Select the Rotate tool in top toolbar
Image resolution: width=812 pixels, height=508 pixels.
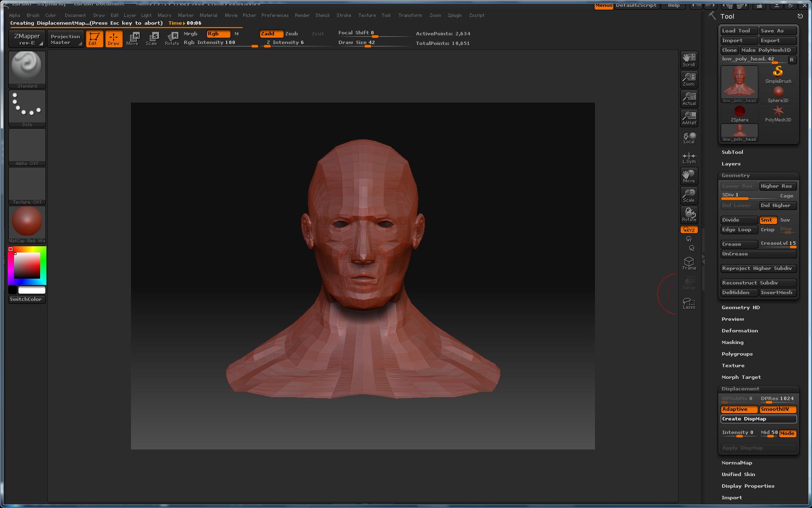pyautogui.click(x=172, y=38)
